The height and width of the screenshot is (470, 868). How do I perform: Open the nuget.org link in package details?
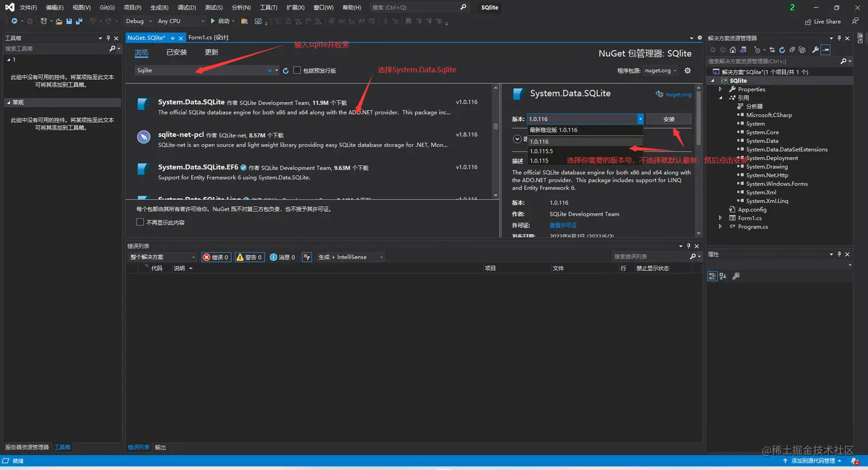(x=678, y=95)
